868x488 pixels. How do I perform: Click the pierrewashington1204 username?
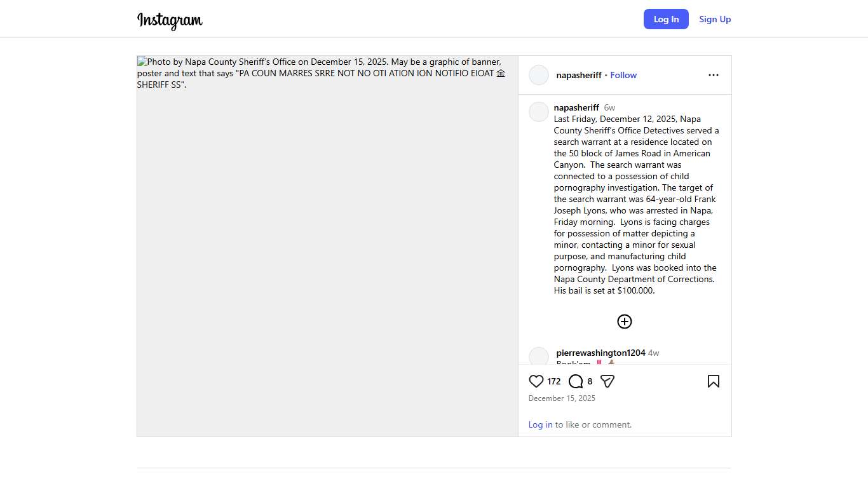coord(600,353)
